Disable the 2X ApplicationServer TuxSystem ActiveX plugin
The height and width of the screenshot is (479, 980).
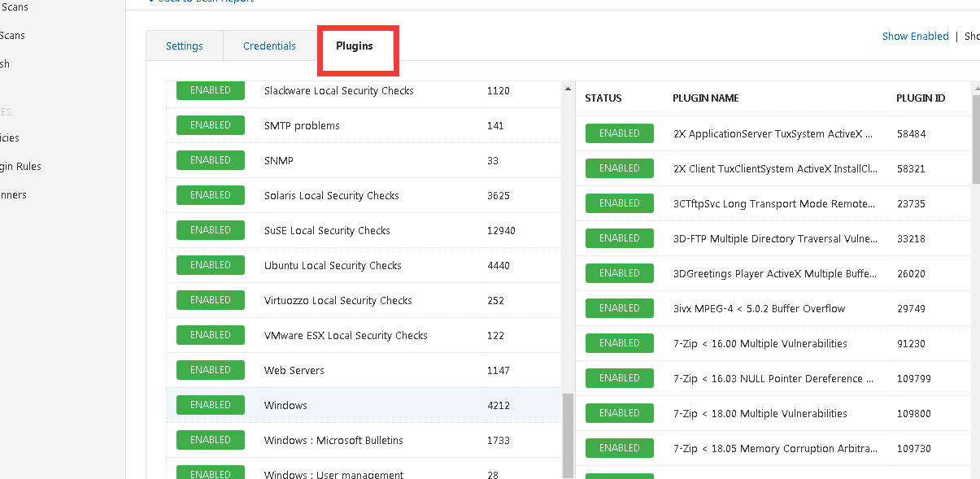620,133
